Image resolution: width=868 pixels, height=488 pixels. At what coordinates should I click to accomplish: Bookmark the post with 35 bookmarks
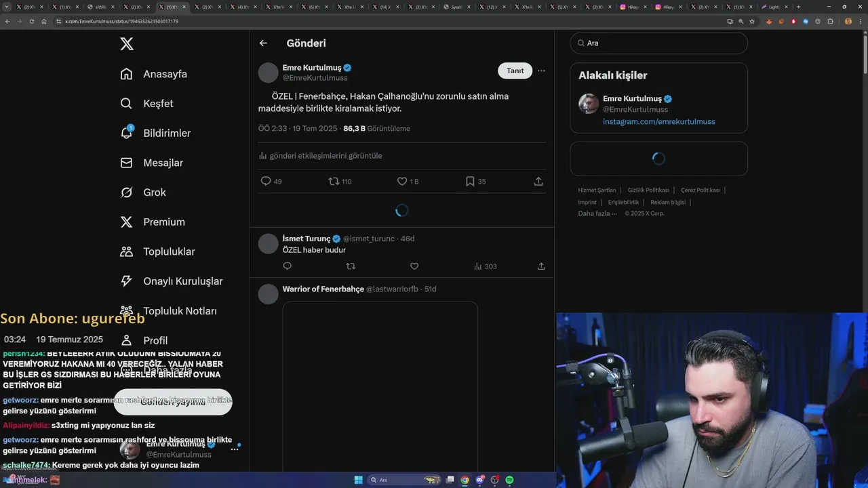click(x=475, y=181)
